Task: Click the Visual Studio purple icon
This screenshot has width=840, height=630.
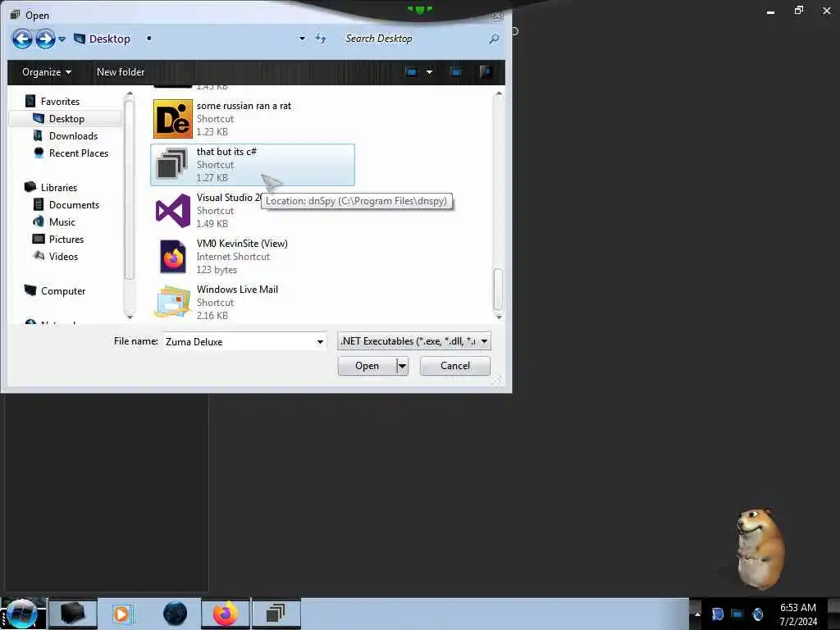Action: (172, 211)
